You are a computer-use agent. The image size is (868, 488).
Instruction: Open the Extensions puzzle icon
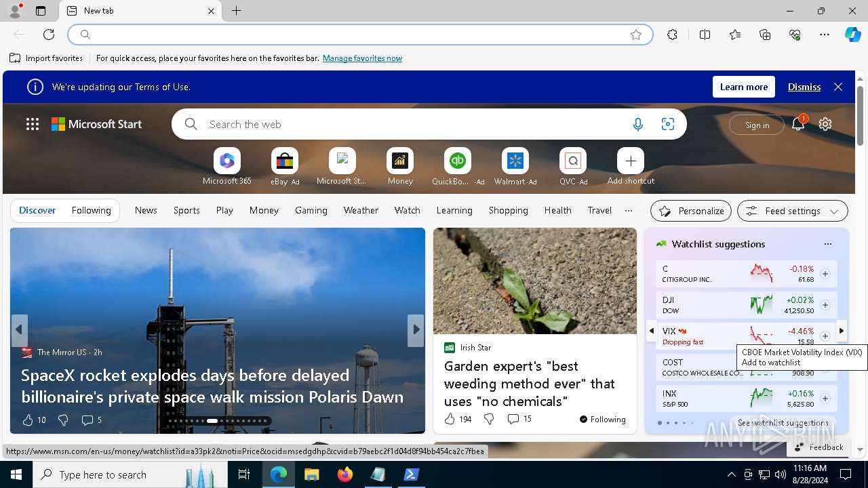(x=672, y=35)
